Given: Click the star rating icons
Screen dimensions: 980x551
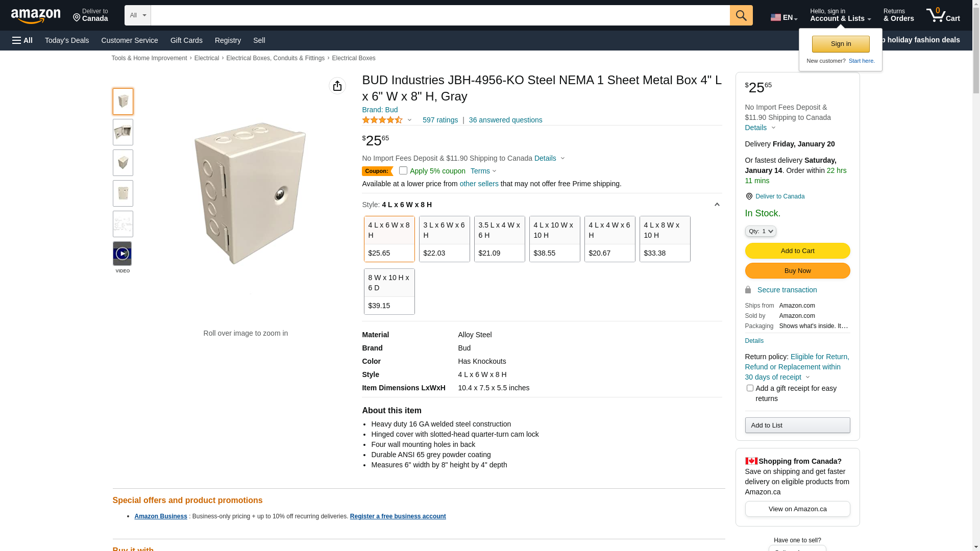Looking at the screenshot, I should tap(382, 120).
